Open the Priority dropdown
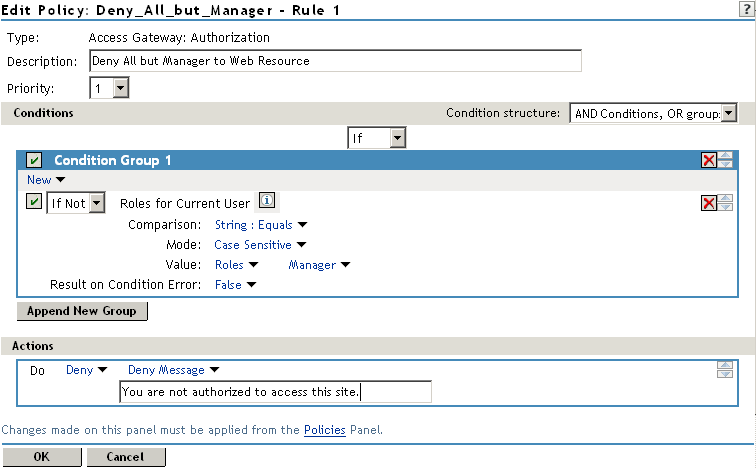 pyautogui.click(x=109, y=88)
